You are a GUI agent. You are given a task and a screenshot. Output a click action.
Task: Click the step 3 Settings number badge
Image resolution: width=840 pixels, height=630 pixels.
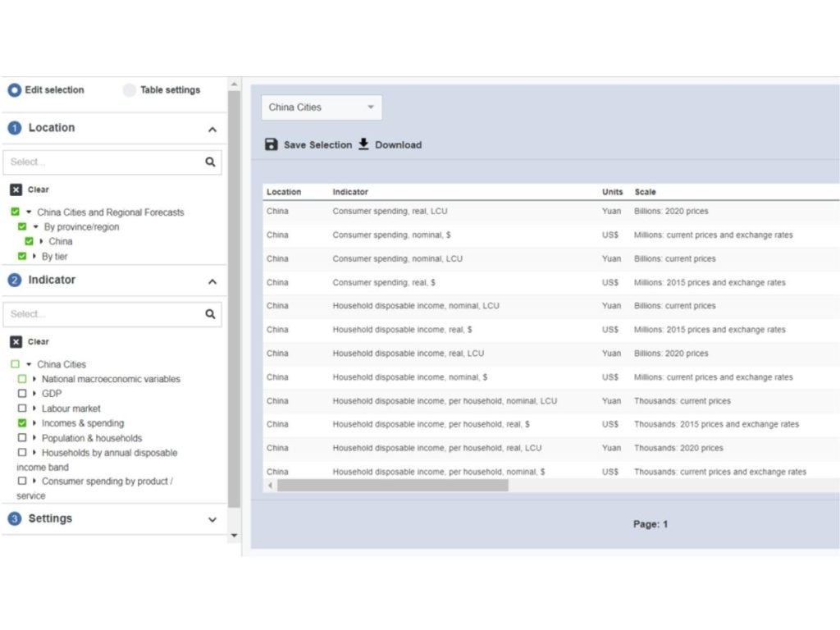(14, 519)
